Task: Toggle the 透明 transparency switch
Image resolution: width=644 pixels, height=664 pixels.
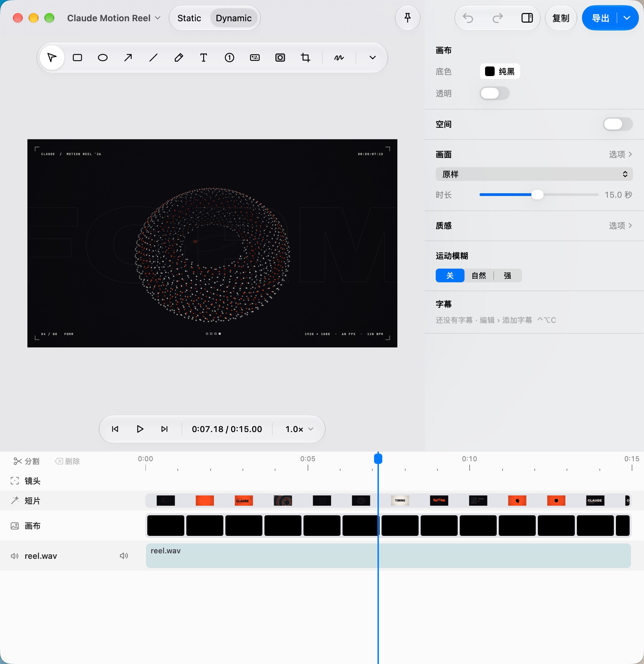Action: coord(495,93)
